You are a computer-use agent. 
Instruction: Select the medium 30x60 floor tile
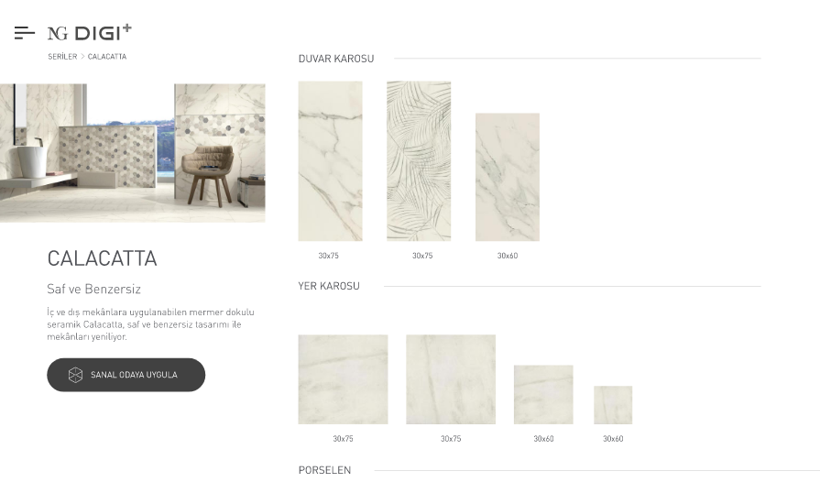543,395
